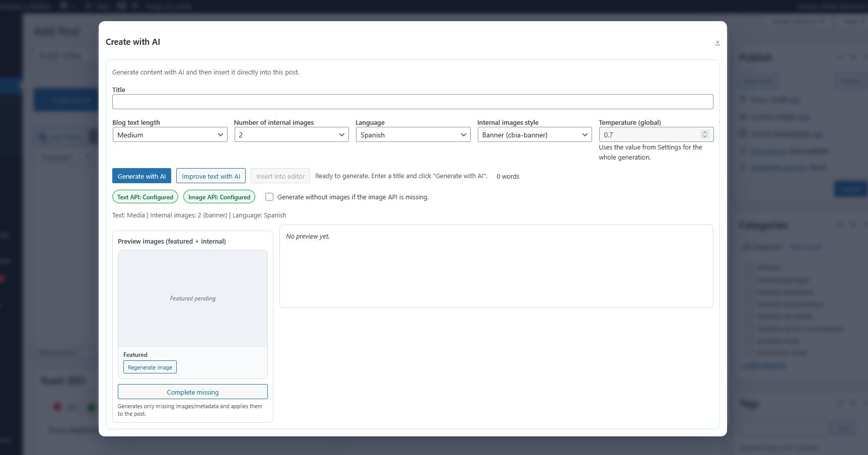
Task: Increase Temperature with the up stepper arrow
Action: [704, 132]
